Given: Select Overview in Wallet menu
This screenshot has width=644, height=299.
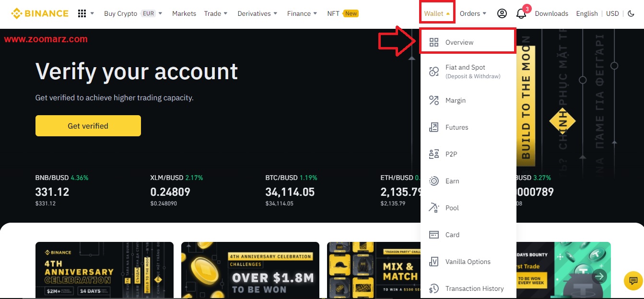Looking at the screenshot, I should [468, 42].
